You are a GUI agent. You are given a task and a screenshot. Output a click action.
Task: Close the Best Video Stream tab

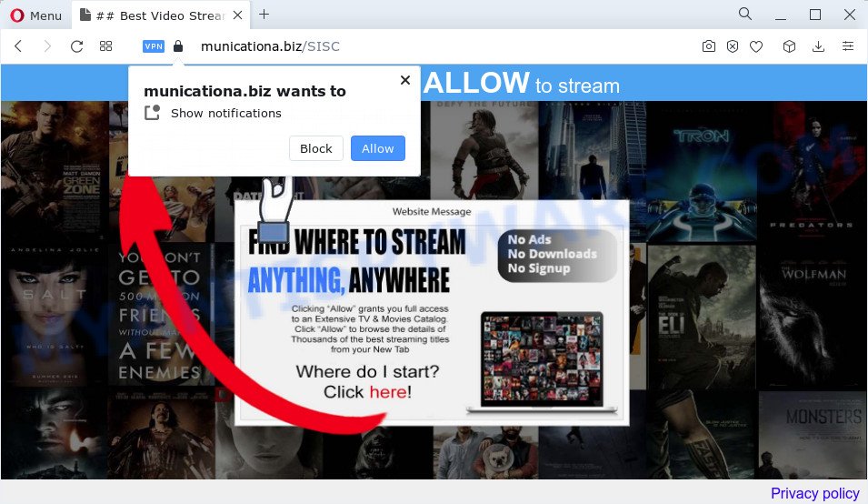(237, 15)
